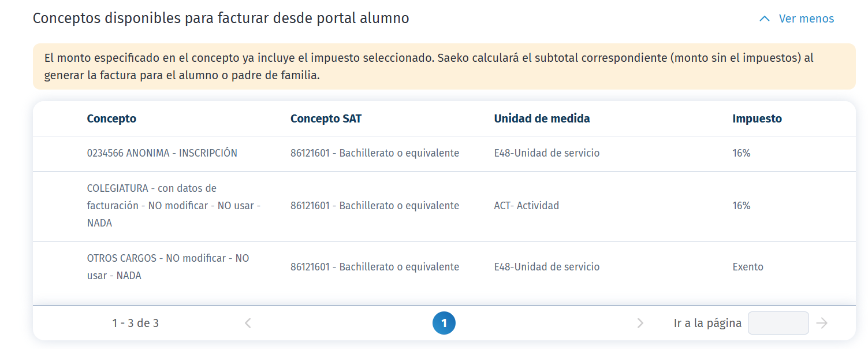Click the Unidad de medida column header
The height and width of the screenshot is (349, 868).
[x=542, y=118]
